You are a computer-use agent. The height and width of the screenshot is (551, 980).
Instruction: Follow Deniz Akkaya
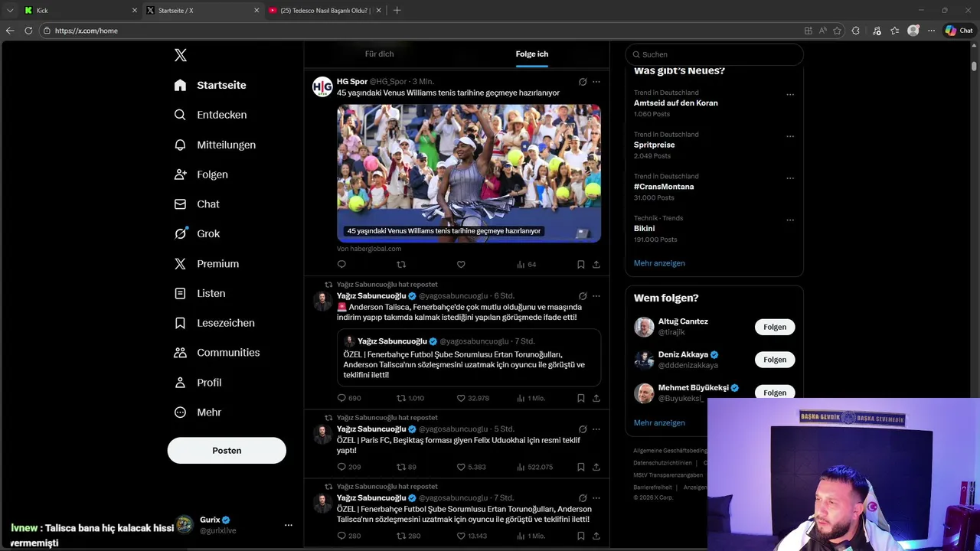tap(775, 360)
